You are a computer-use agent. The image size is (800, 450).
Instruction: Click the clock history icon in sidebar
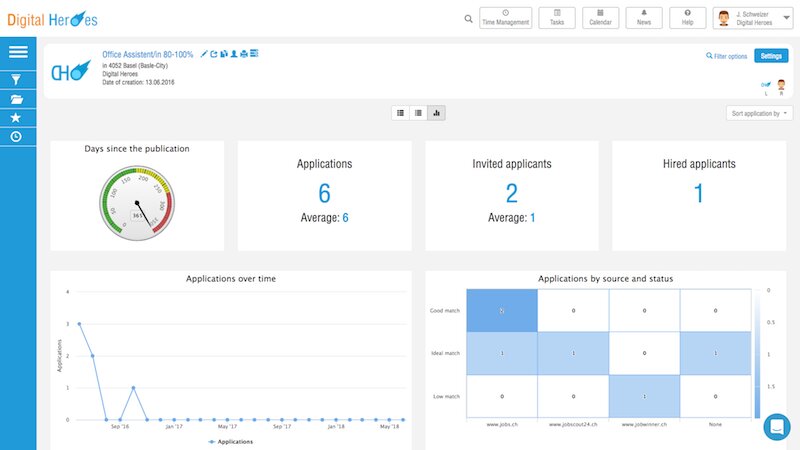(17, 137)
